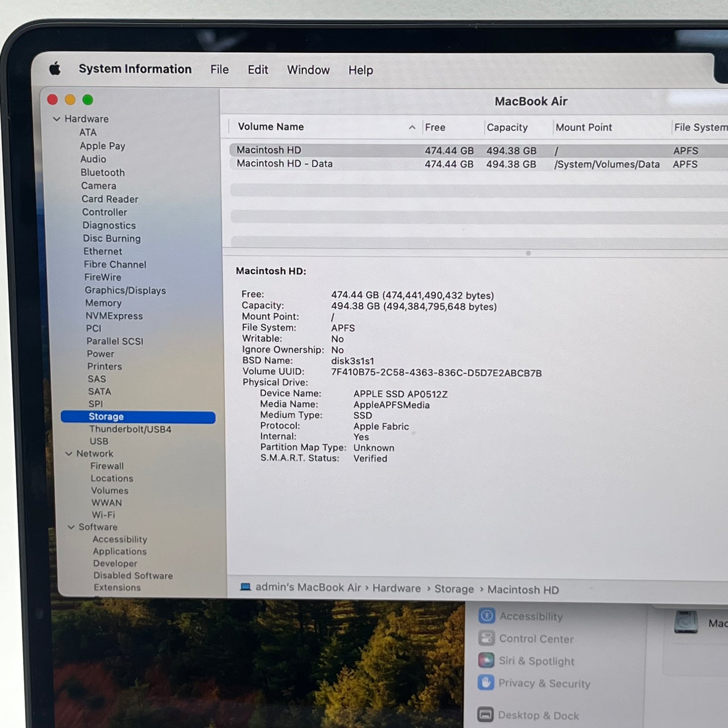Sort by the File System column header
This screenshot has width=728, height=728.
(700, 127)
